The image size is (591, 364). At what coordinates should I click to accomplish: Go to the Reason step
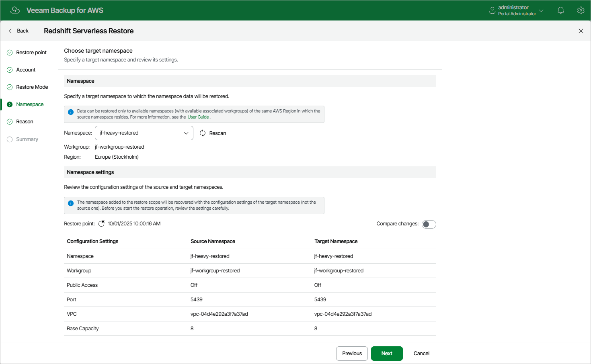coord(25,122)
